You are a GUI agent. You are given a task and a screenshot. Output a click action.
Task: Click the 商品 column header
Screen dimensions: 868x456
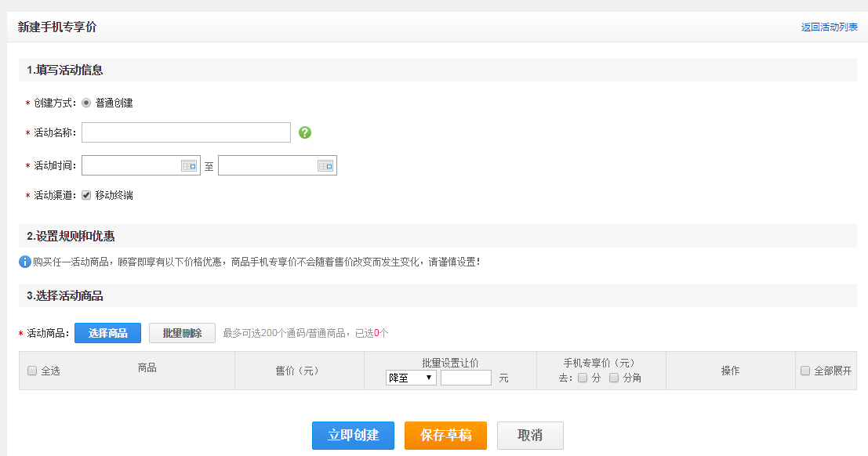[x=147, y=368]
